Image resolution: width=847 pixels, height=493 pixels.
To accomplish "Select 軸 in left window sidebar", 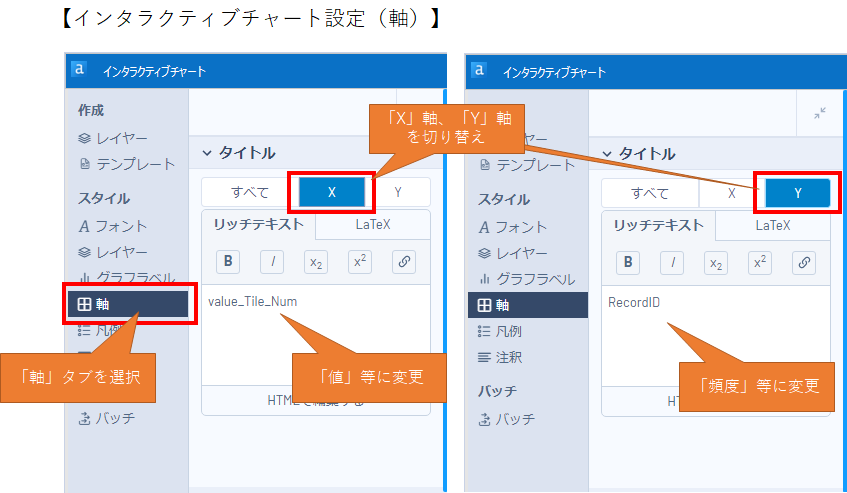I will (x=127, y=304).
